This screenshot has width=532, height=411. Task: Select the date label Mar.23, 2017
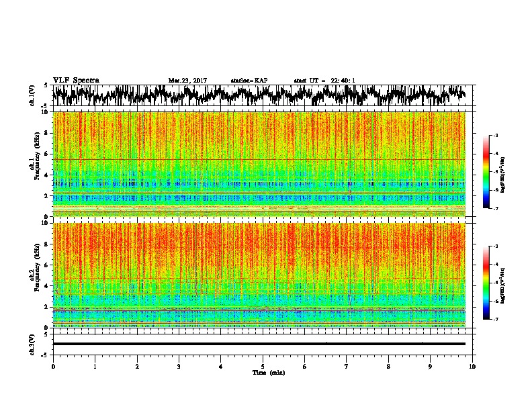click(x=187, y=81)
